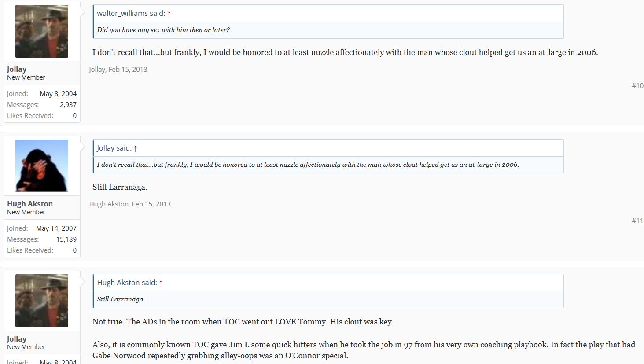The width and height of the screenshot is (644, 364).
Task: Open Jollay's avatar in the first post
Action: click(42, 31)
